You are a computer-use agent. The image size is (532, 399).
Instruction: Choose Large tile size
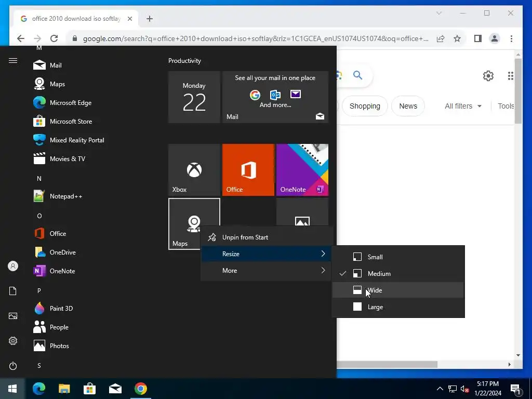[x=398, y=307]
